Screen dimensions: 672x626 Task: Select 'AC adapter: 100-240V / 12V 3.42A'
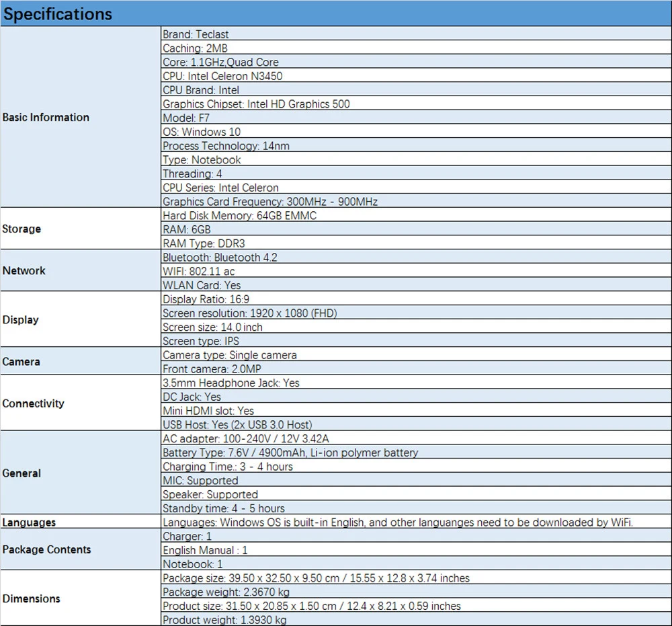click(x=416, y=438)
